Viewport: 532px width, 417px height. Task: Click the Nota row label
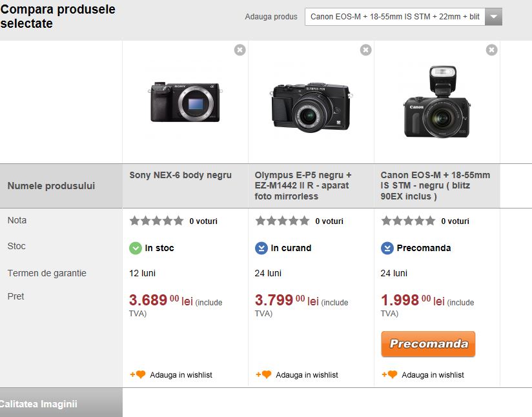coord(17,220)
